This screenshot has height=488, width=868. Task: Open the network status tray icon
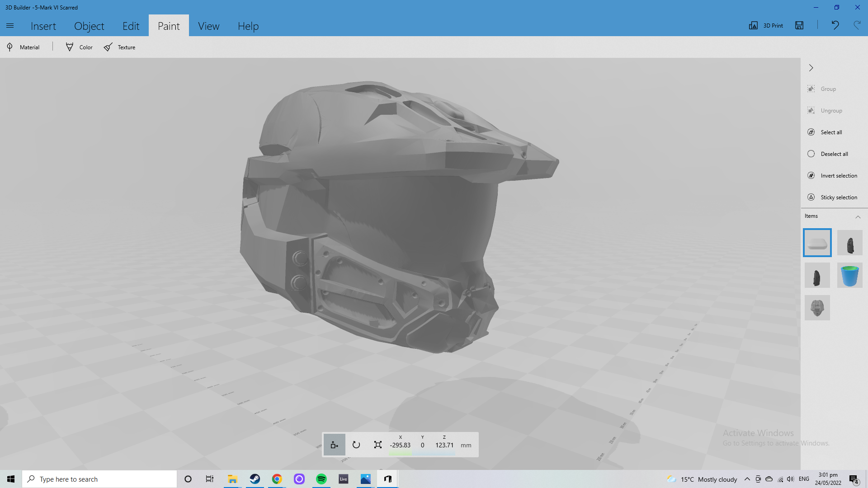780,479
